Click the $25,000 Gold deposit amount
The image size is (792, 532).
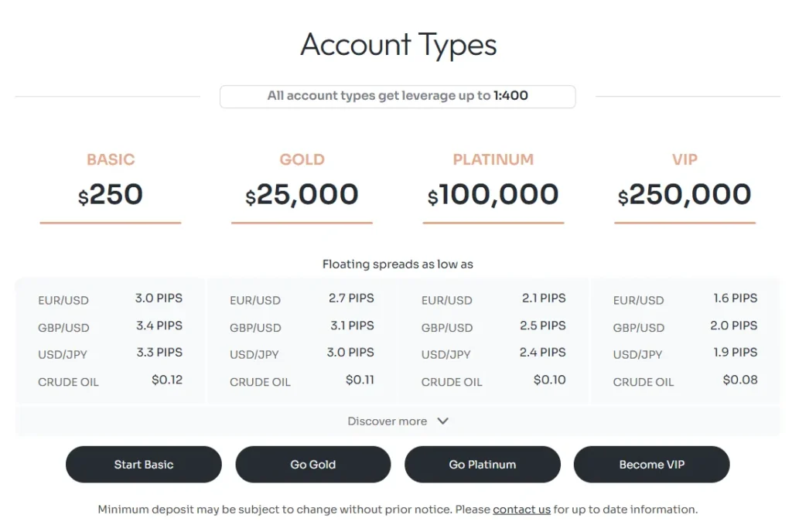pyautogui.click(x=302, y=195)
